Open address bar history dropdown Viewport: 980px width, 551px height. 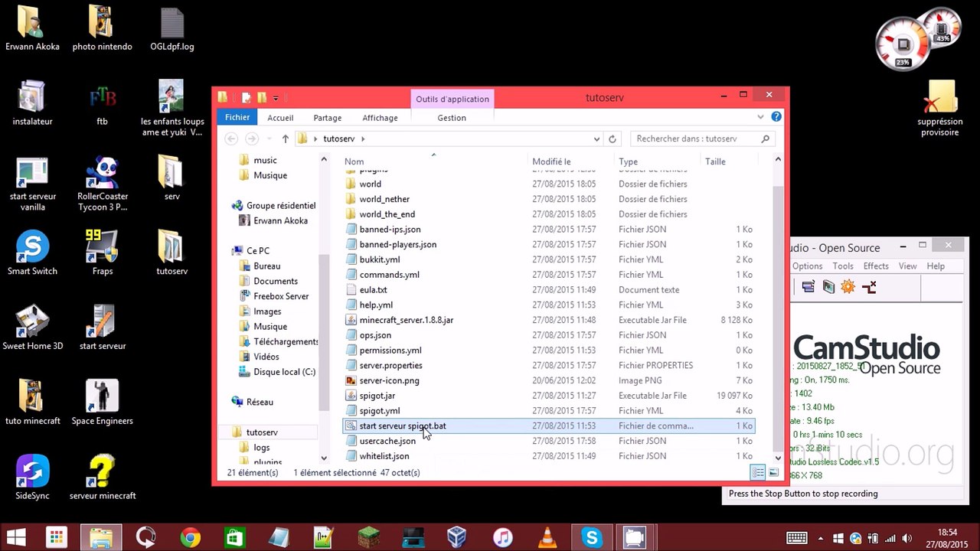[596, 139]
